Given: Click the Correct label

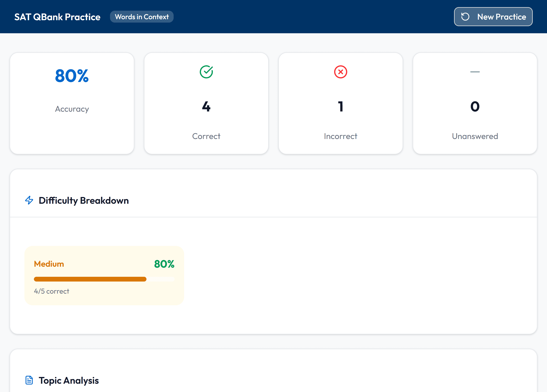Looking at the screenshot, I should tap(206, 136).
